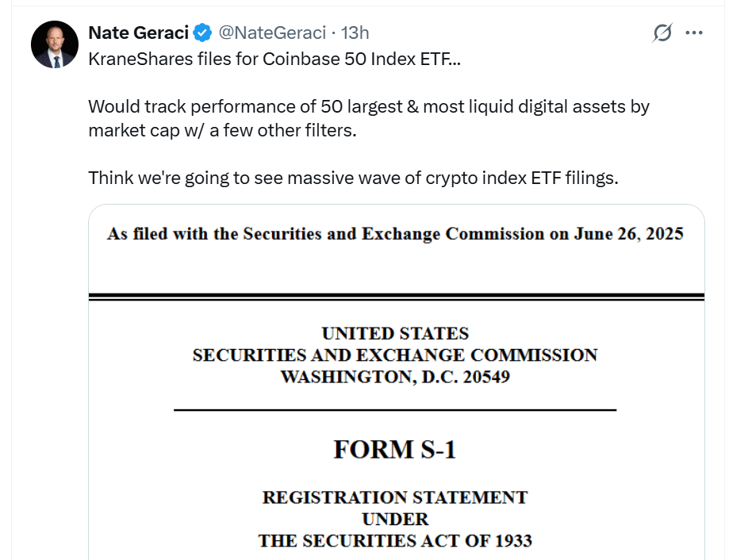Open the @NateGeraci handle link
The width and height of the screenshot is (729, 560).
tap(271, 33)
